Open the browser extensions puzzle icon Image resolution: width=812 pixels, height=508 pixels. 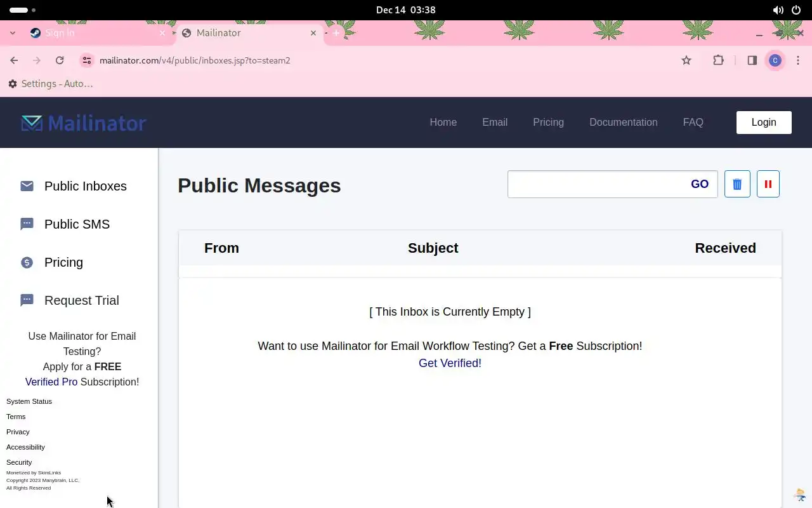click(718, 60)
